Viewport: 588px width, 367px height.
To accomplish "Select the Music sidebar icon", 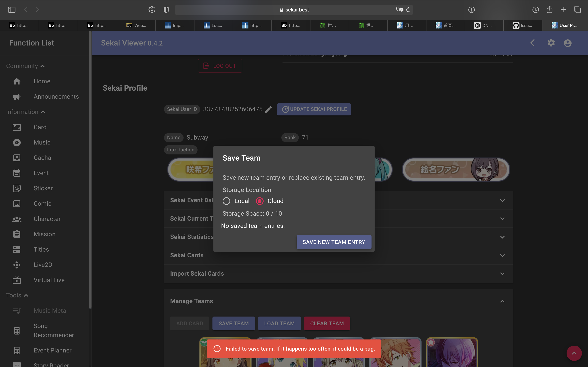I will [x=16, y=142].
